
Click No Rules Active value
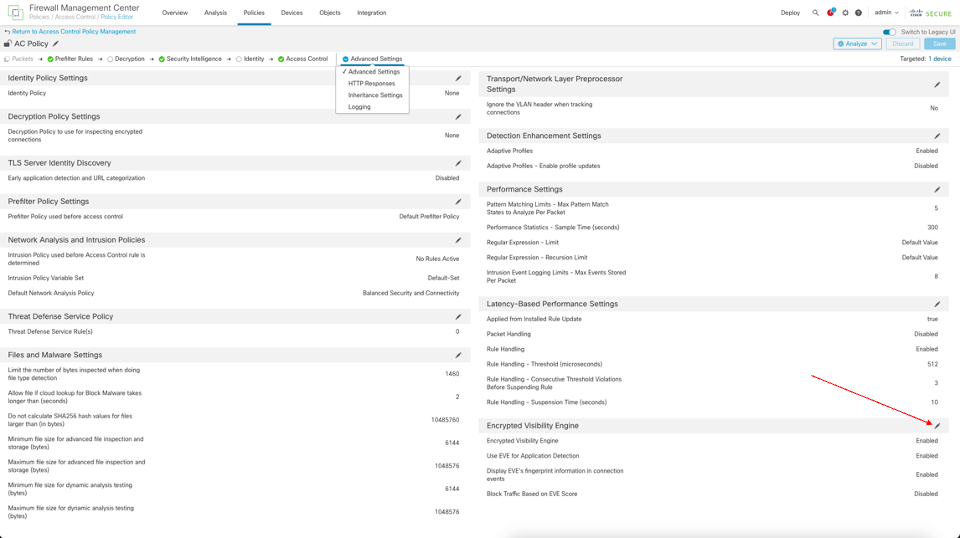438,259
